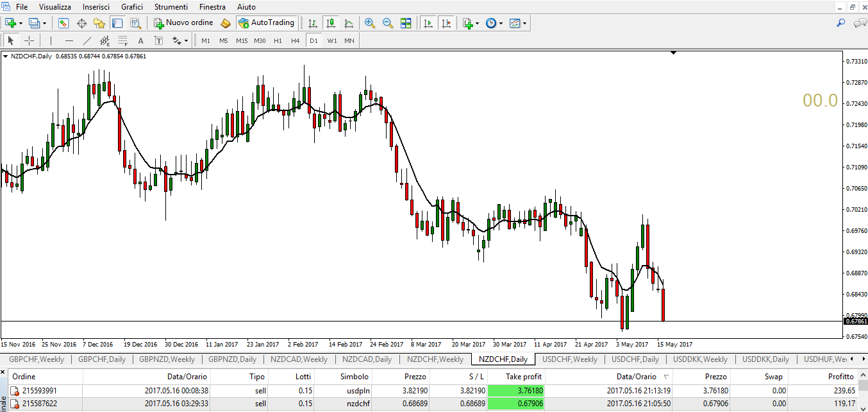Set timeframe to W1
Image resolution: width=868 pixels, height=412 pixels.
tap(331, 40)
